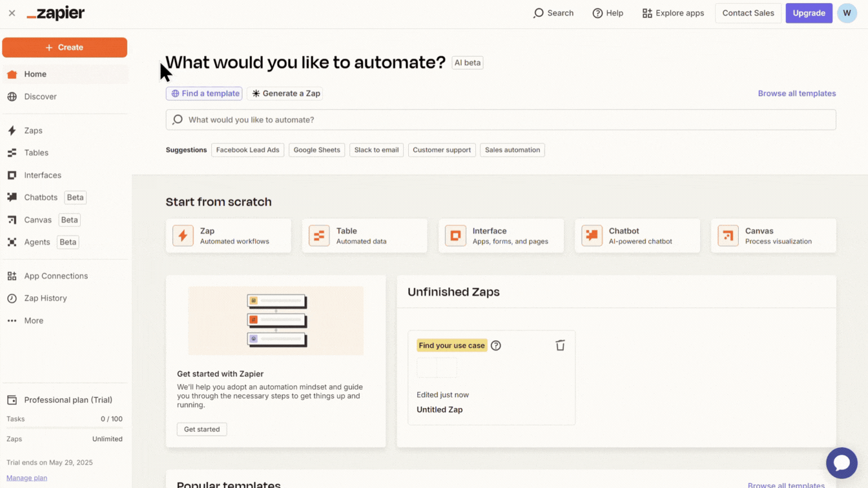The image size is (868, 488).
Task: Click the Get started button
Action: coord(201,429)
